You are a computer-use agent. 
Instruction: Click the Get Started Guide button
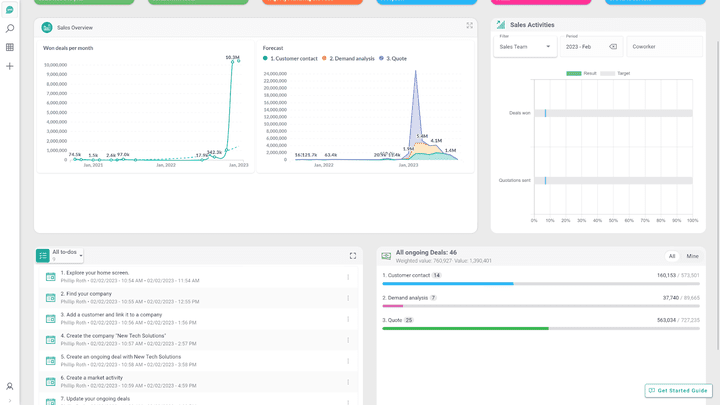(678, 391)
